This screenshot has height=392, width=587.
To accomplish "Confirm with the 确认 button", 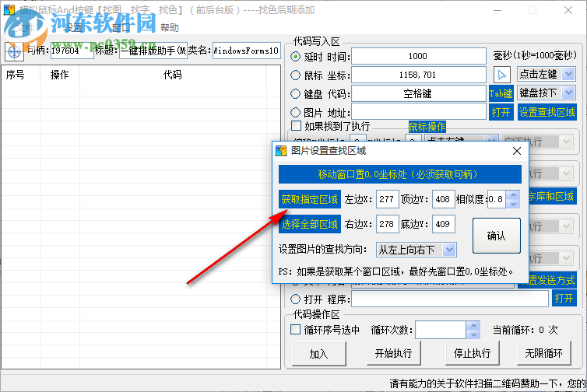I will click(497, 236).
